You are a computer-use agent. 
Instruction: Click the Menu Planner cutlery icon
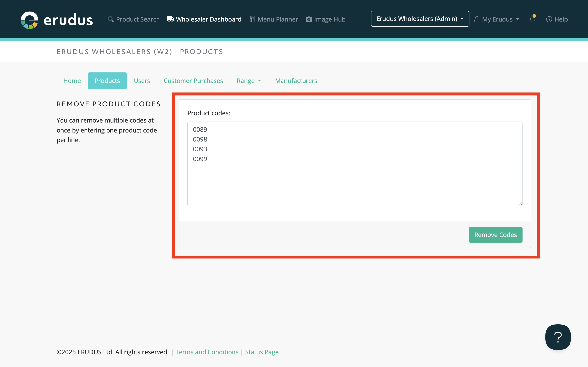252,19
